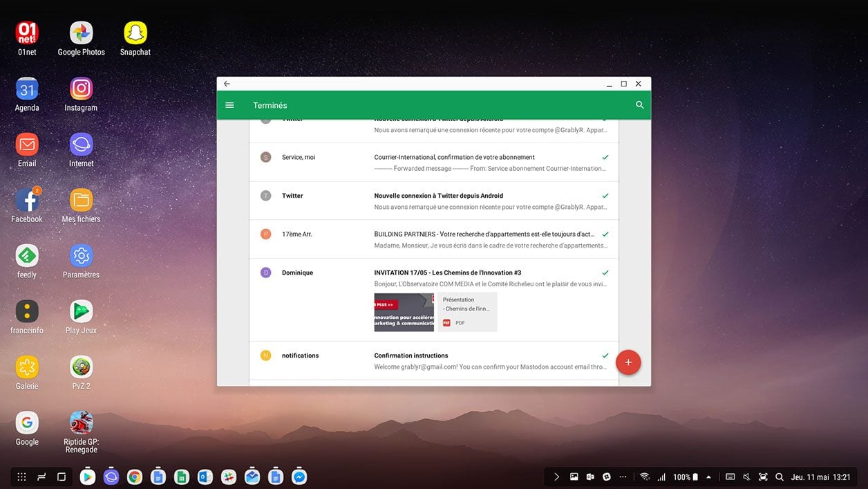Launch PvZ 2 game
This screenshot has width=868, height=489.
(81, 373)
